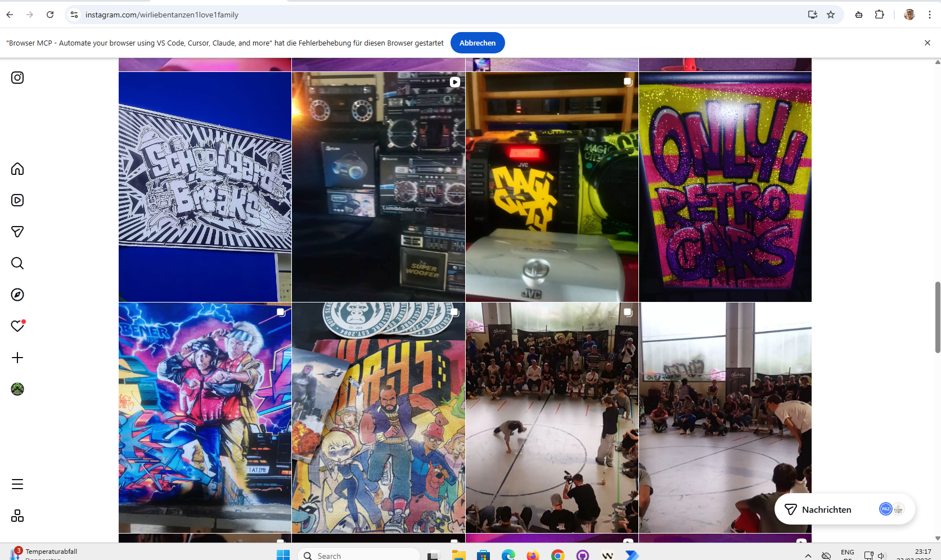Open notifications heart icon
941x560 pixels.
(x=17, y=326)
